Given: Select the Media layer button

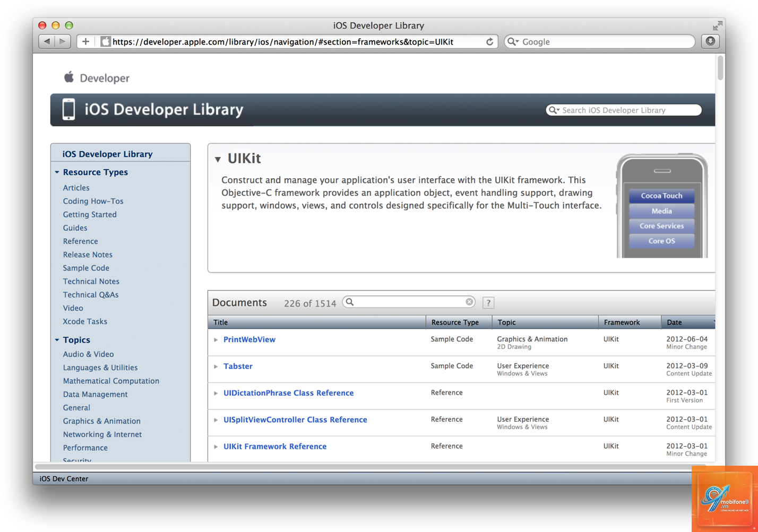Looking at the screenshot, I should click(661, 211).
